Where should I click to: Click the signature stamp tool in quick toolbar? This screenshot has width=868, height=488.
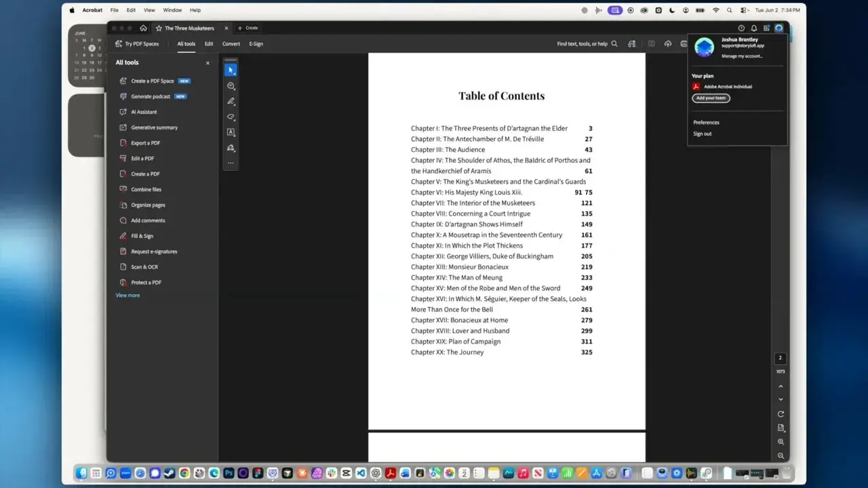click(x=231, y=148)
